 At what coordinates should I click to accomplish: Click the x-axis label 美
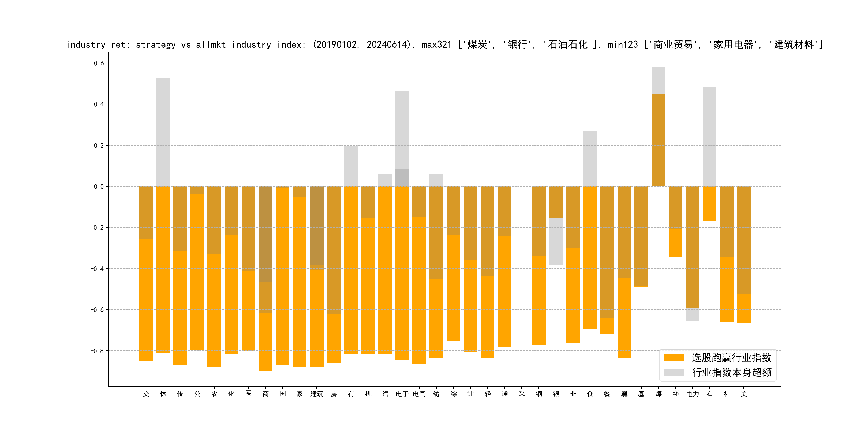pyautogui.click(x=744, y=394)
